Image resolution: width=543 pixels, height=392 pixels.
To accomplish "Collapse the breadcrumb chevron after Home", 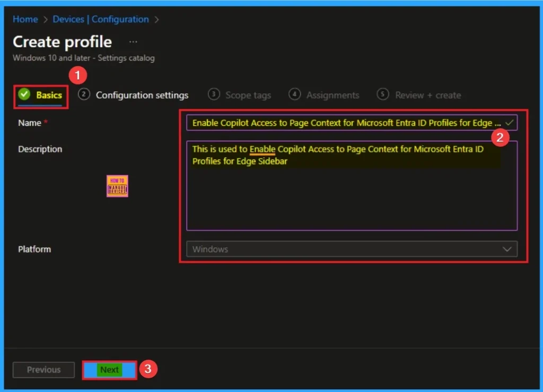I will click(x=45, y=19).
